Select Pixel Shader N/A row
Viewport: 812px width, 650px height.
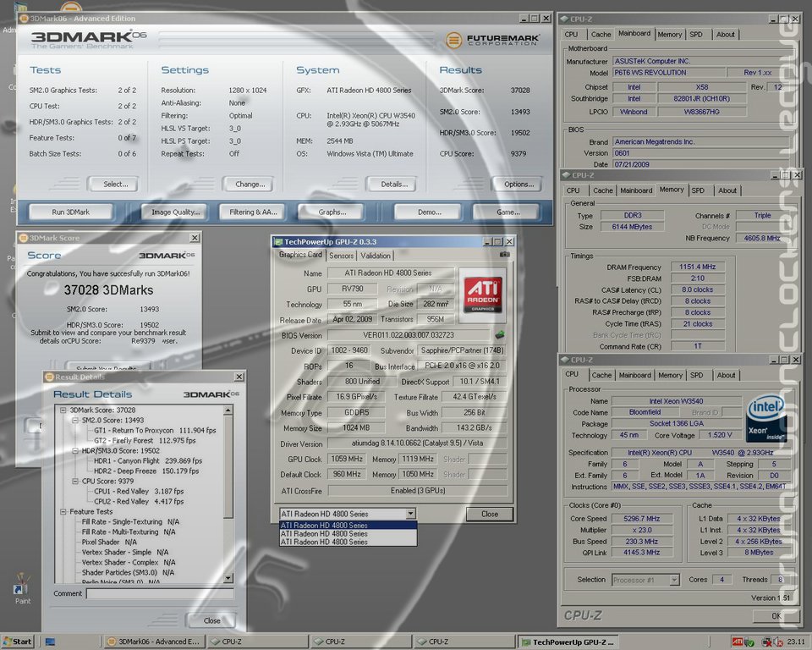click(x=109, y=542)
